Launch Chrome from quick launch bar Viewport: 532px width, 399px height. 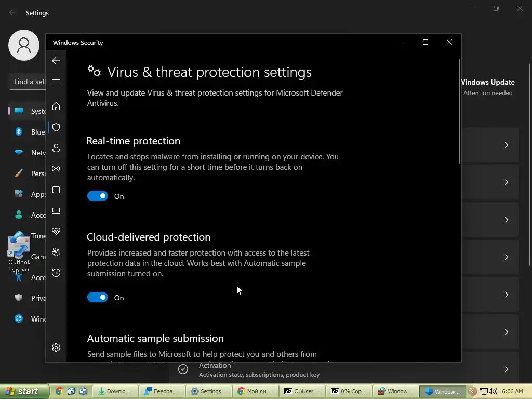[59, 391]
